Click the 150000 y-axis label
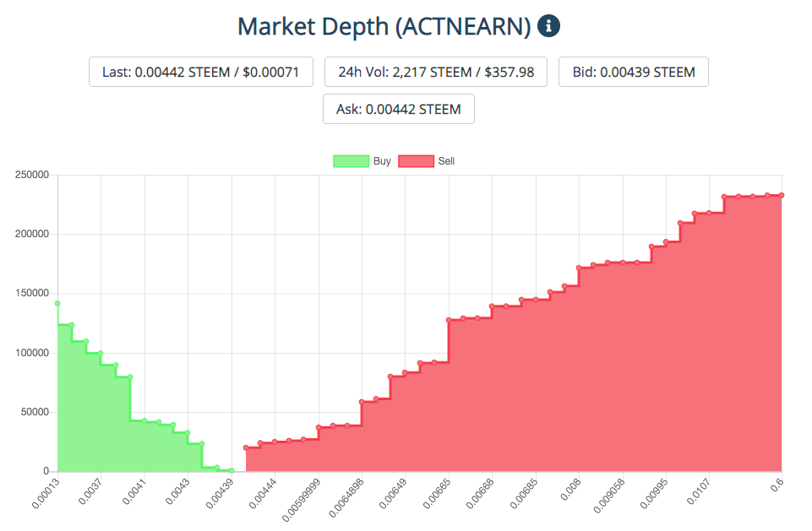Viewport: 812px width, 531px height. pyautogui.click(x=32, y=293)
